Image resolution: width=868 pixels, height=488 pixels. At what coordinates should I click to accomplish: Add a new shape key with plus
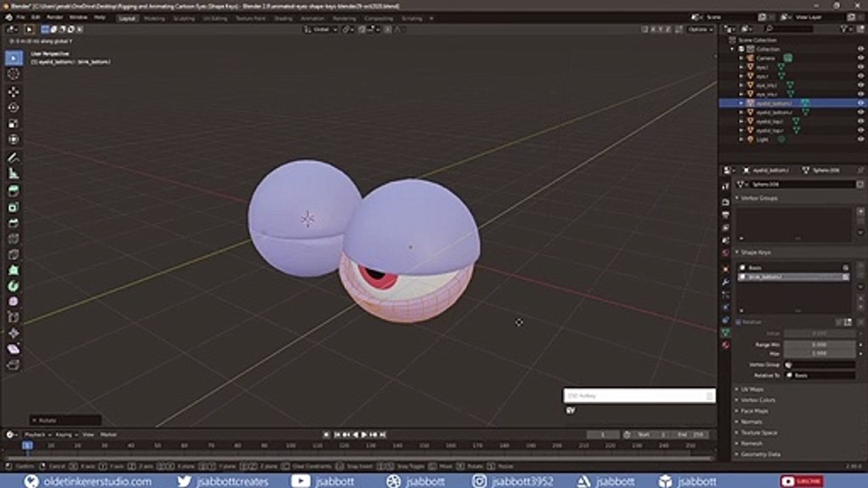[x=861, y=266]
